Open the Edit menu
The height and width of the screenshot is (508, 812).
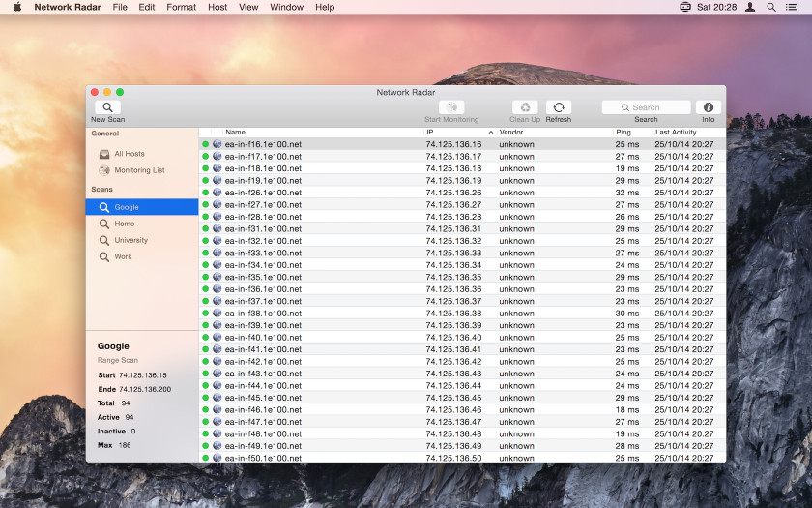pos(147,7)
